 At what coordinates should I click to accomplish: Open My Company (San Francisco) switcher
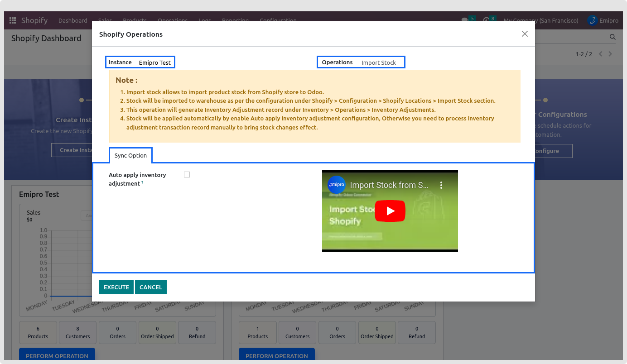[x=541, y=20]
